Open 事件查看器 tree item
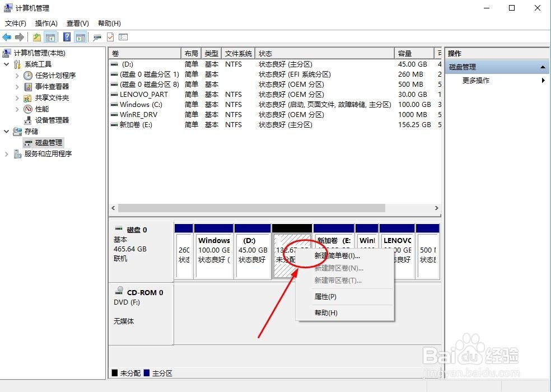Image resolution: width=551 pixels, height=392 pixels. 52,86
